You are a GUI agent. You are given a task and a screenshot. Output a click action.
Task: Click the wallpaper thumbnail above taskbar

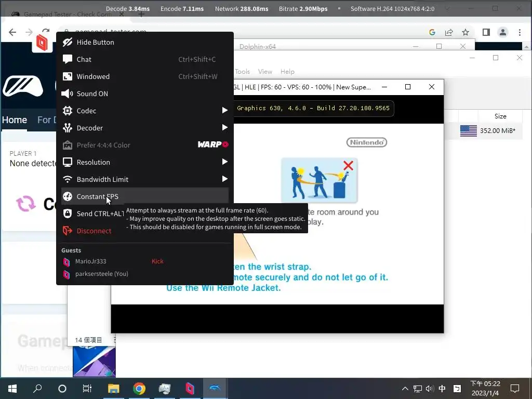(x=95, y=362)
